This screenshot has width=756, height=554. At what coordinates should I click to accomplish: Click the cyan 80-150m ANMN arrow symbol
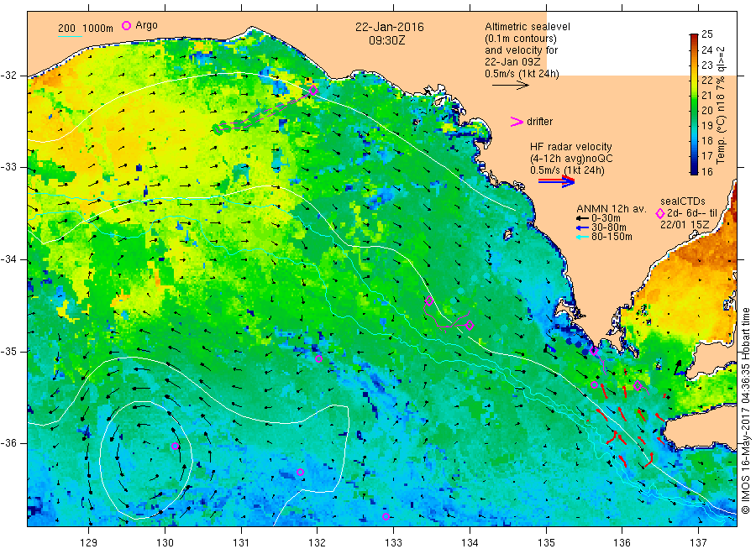click(x=582, y=237)
